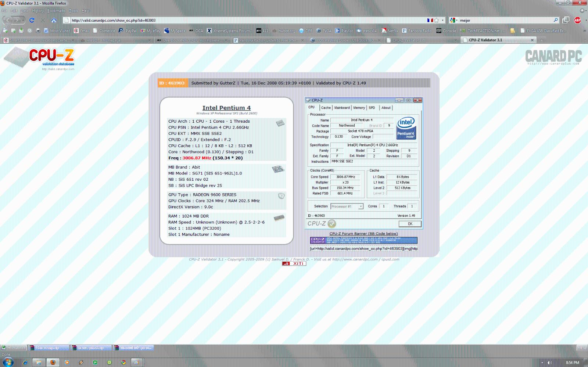Open the PayPal bookmark
Image resolution: width=588 pixels, height=367 pixels.
click(127, 31)
